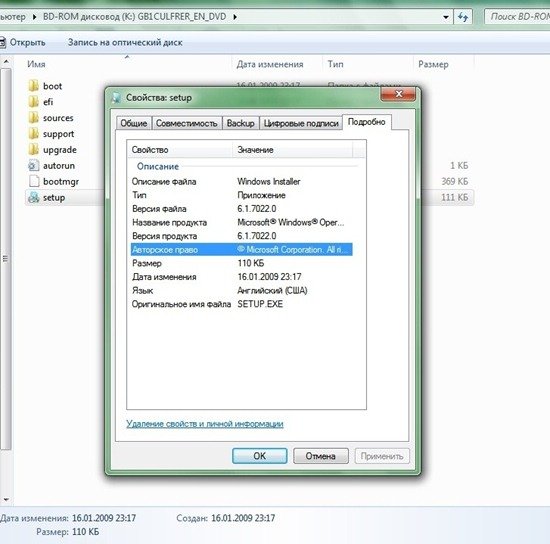
Task: Click the setup file name
Action: [54, 197]
